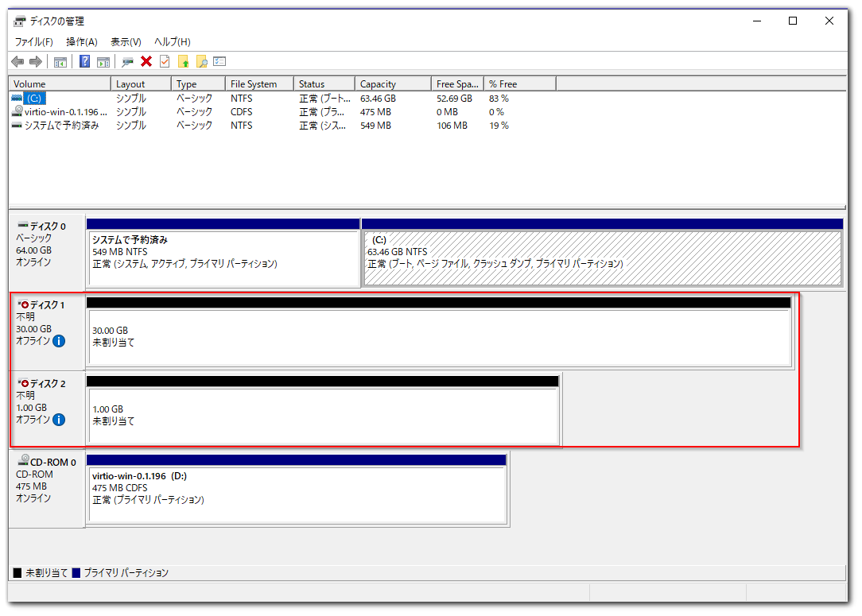Click the ディスク 0 drive icon
The height and width of the screenshot is (616, 862).
(23, 225)
